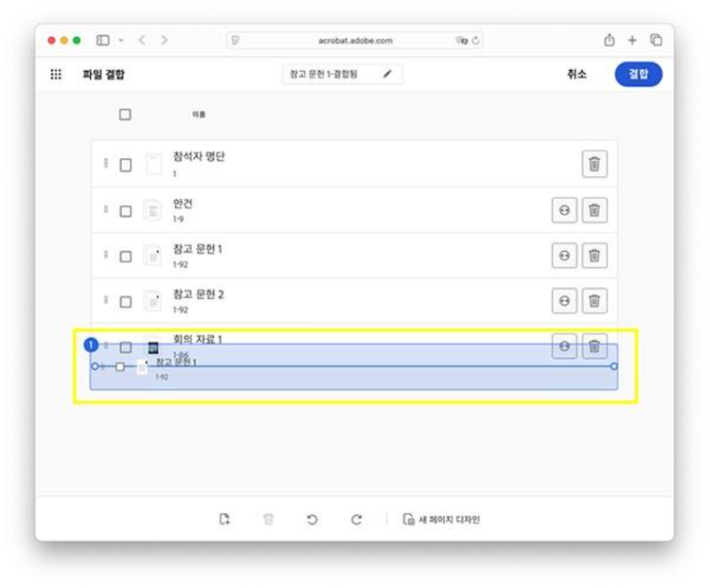Open a new tab with plus icon
The image size is (710, 588).
[x=632, y=41]
